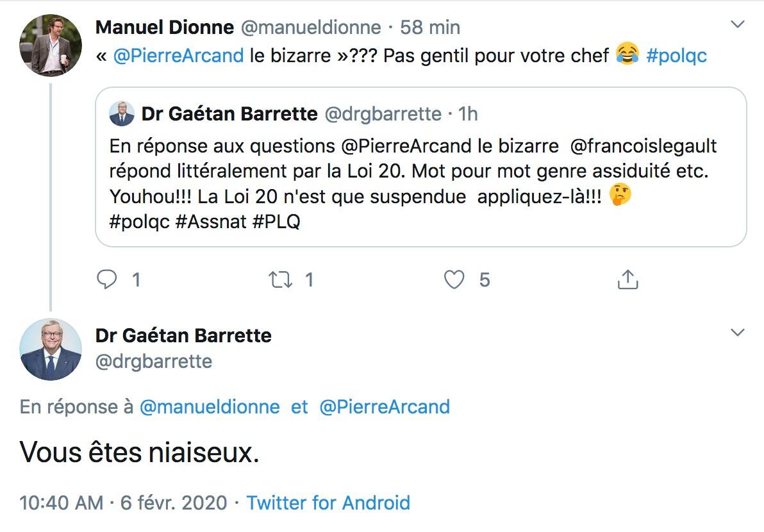Expand options menu for Manuel Dionne's tweet
Viewport: 764px width, 532px height.
tap(738, 26)
